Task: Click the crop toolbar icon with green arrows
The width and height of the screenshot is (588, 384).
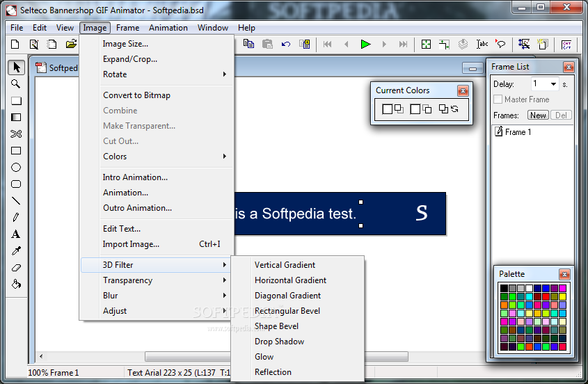Action: 444,45
